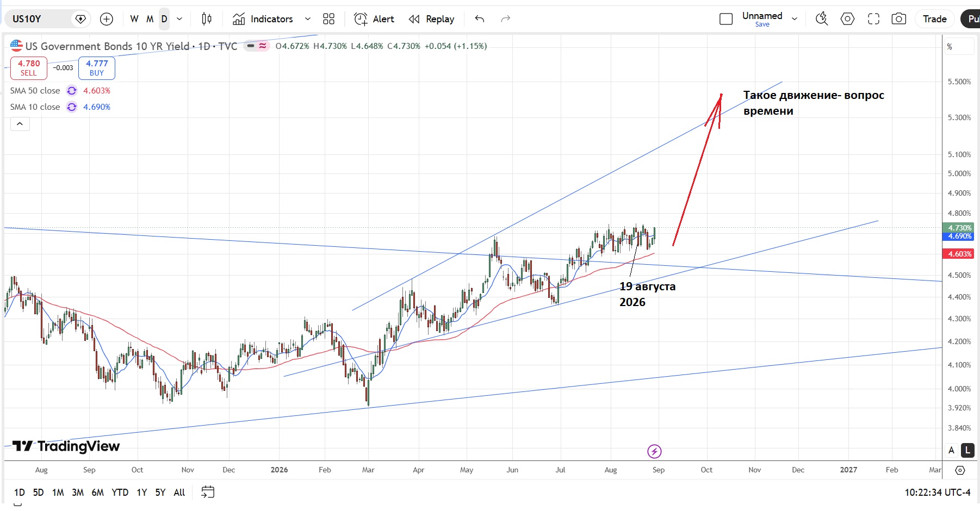This screenshot has height=511, width=980.
Task: Select the All date range
Action: point(179,493)
